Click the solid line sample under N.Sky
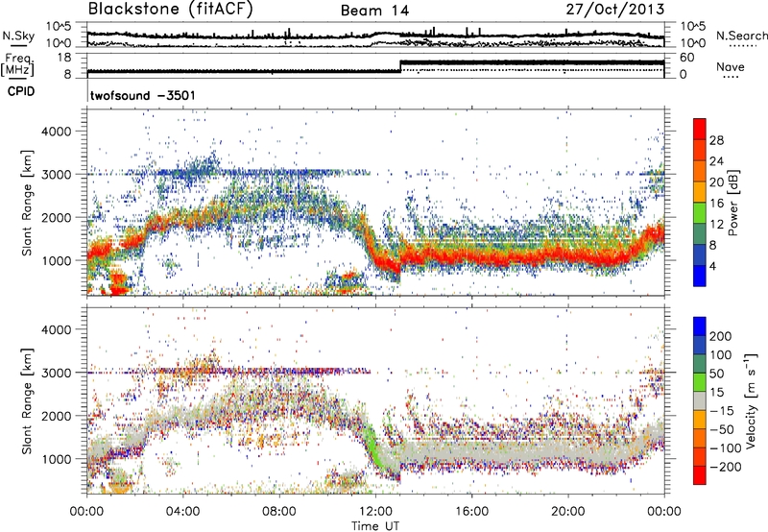 click(x=18, y=45)
